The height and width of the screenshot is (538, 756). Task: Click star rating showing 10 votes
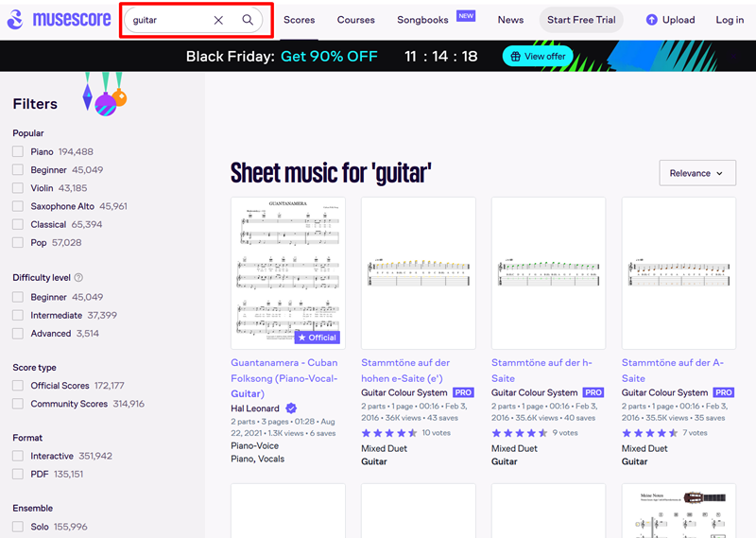click(x=389, y=433)
